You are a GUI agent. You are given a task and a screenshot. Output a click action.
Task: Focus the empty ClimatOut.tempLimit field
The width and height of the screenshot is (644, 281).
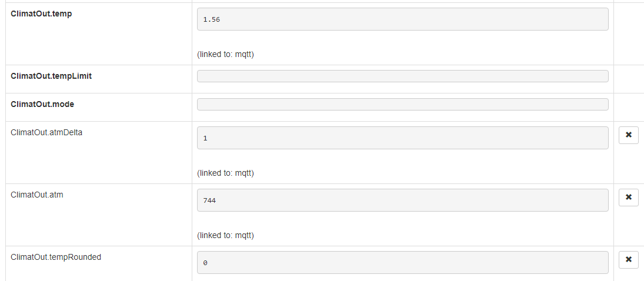coord(402,76)
